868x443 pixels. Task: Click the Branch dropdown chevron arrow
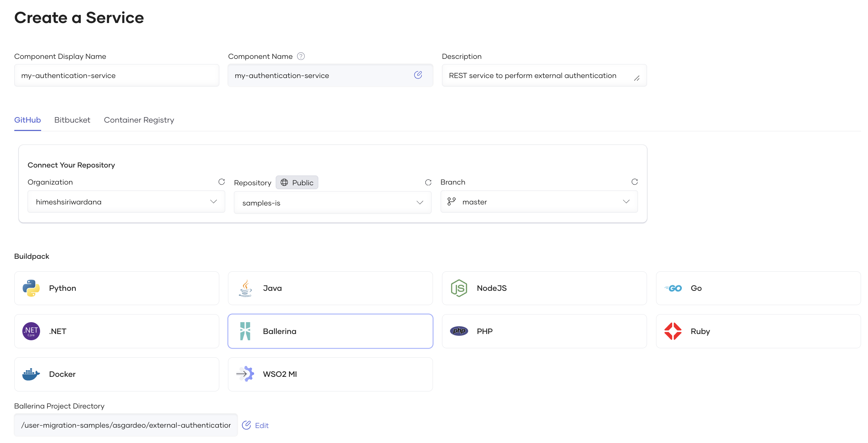[626, 202]
